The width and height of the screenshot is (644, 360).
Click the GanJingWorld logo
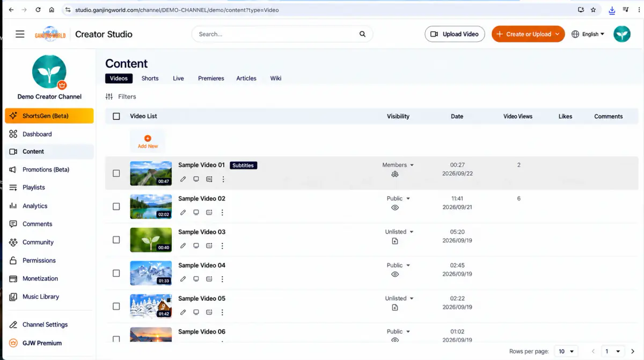(50, 34)
